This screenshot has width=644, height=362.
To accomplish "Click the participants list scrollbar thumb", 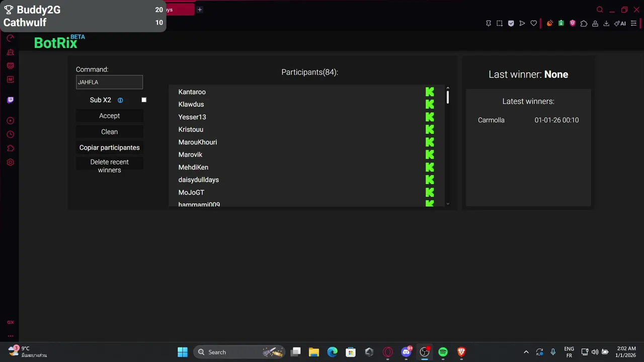I will point(448,98).
